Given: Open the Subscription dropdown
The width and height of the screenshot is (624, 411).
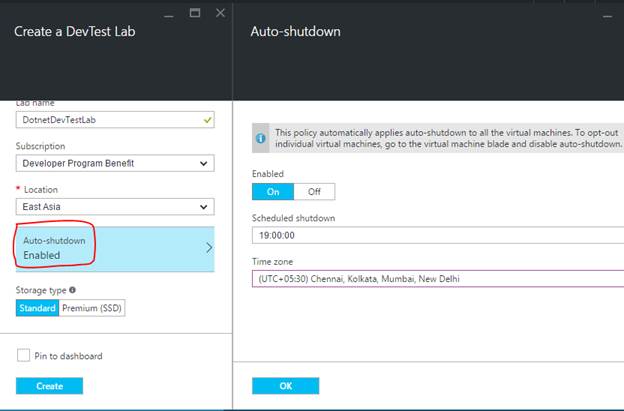Looking at the screenshot, I should (x=114, y=163).
